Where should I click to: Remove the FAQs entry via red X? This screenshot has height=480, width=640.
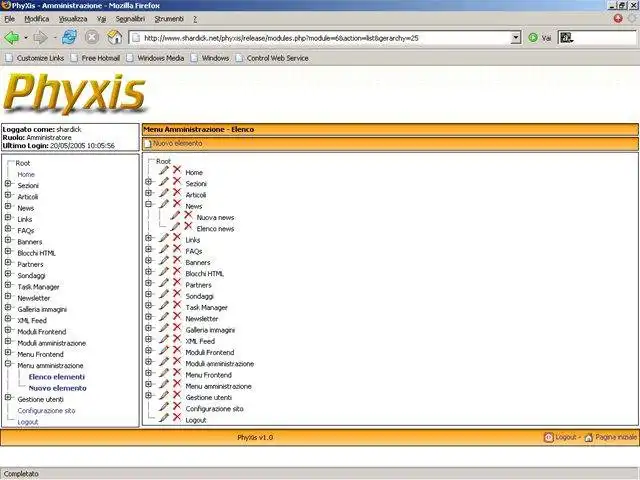click(177, 249)
